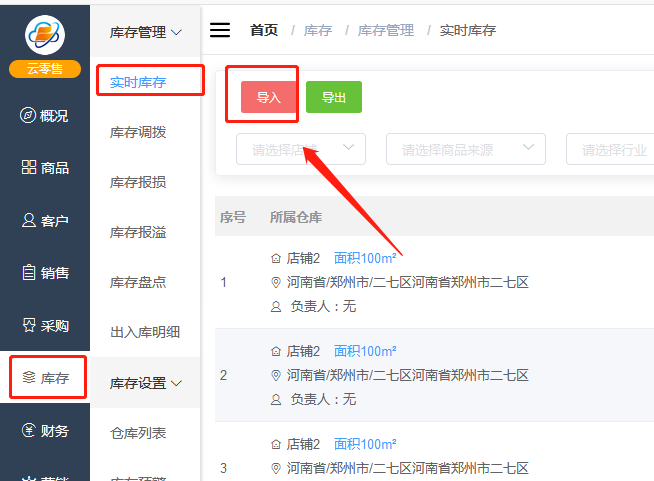Click the house icon in row 1
Viewport: 654px width, 481px height.
276,259
